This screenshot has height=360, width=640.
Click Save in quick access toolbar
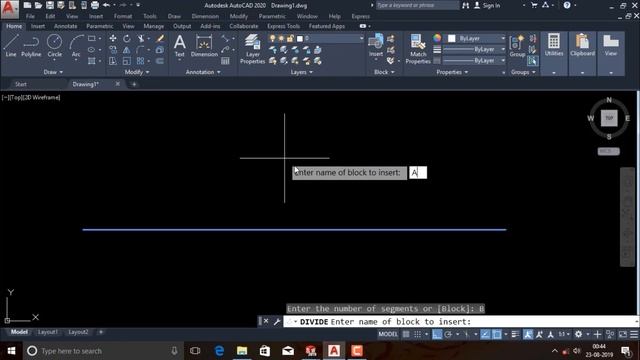pos(49,5)
